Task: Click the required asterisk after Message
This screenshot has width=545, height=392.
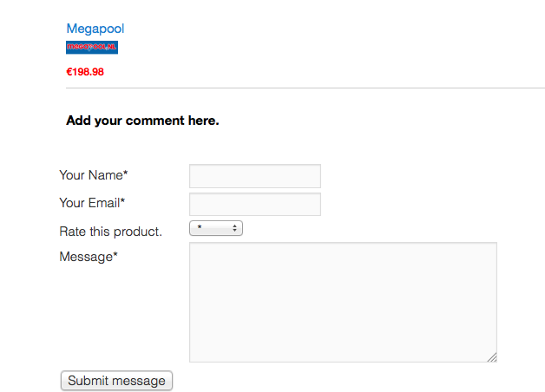Action: pos(115,256)
